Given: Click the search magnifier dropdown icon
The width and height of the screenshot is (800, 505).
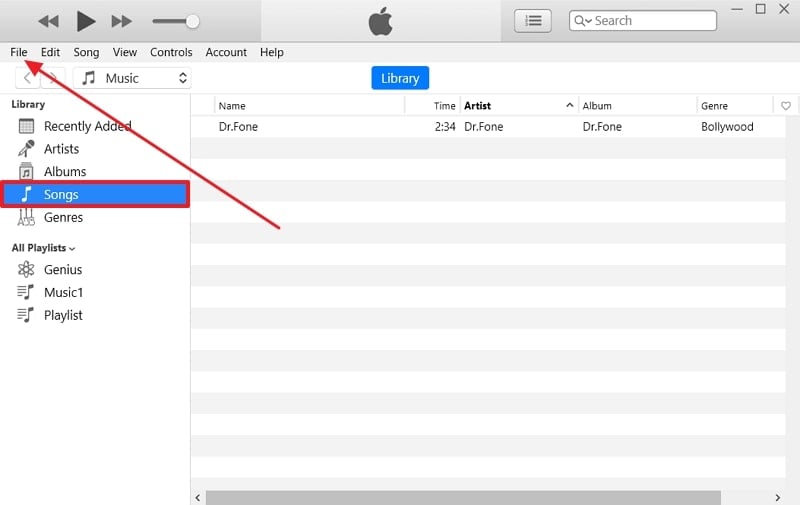Looking at the screenshot, I should coord(583,21).
